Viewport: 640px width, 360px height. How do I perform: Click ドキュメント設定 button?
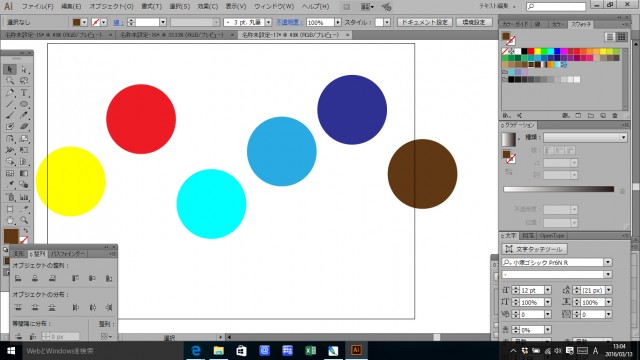tap(424, 22)
